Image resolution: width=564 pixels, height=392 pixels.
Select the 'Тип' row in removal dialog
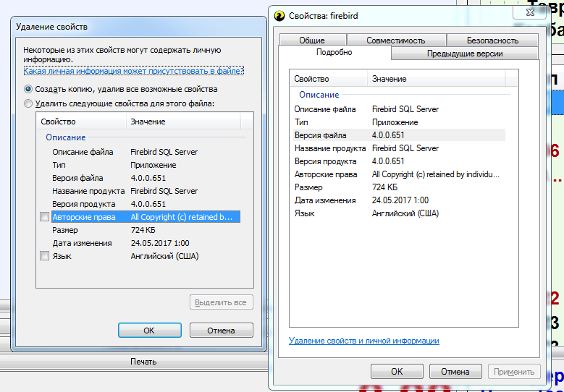(x=146, y=165)
